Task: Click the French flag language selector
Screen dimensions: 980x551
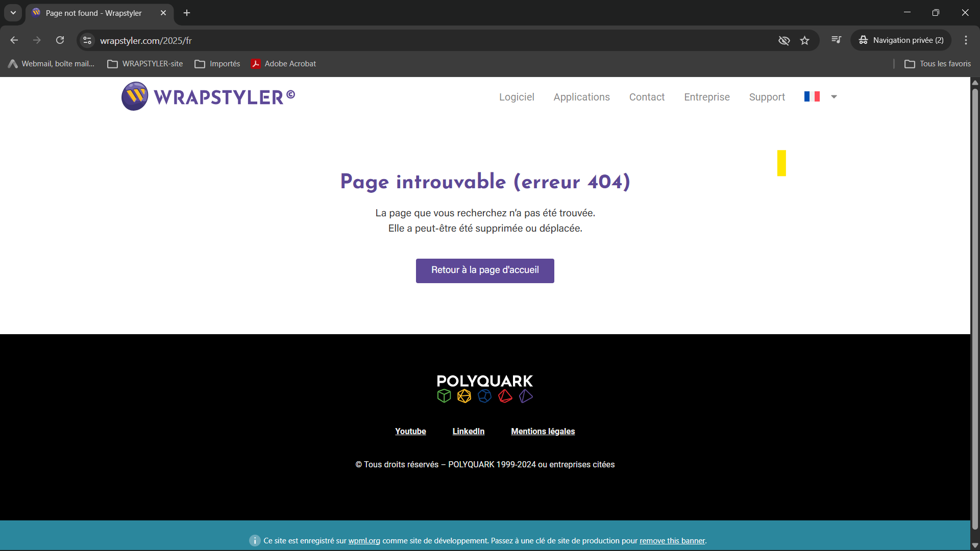Action: pyautogui.click(x=812, y=96)
